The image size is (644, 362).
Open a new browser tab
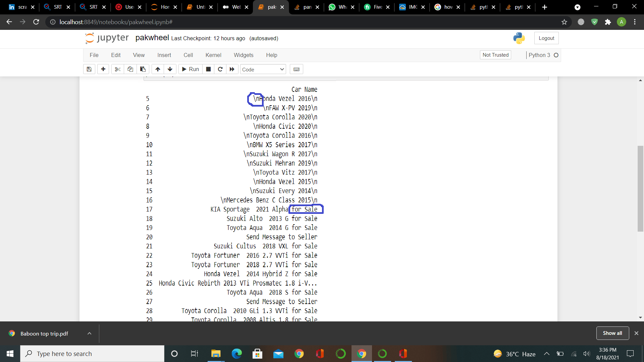545,7
